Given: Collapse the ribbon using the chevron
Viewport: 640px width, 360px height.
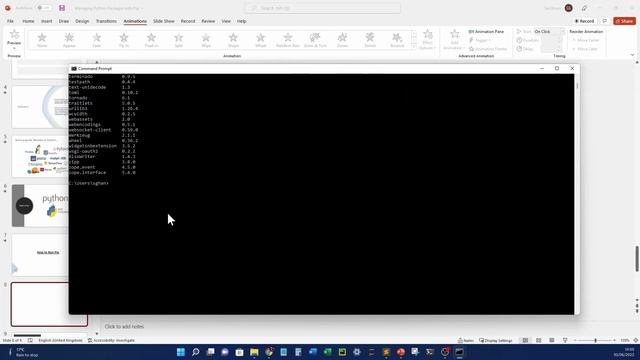Looking at the screenshot, I should 632,55.
